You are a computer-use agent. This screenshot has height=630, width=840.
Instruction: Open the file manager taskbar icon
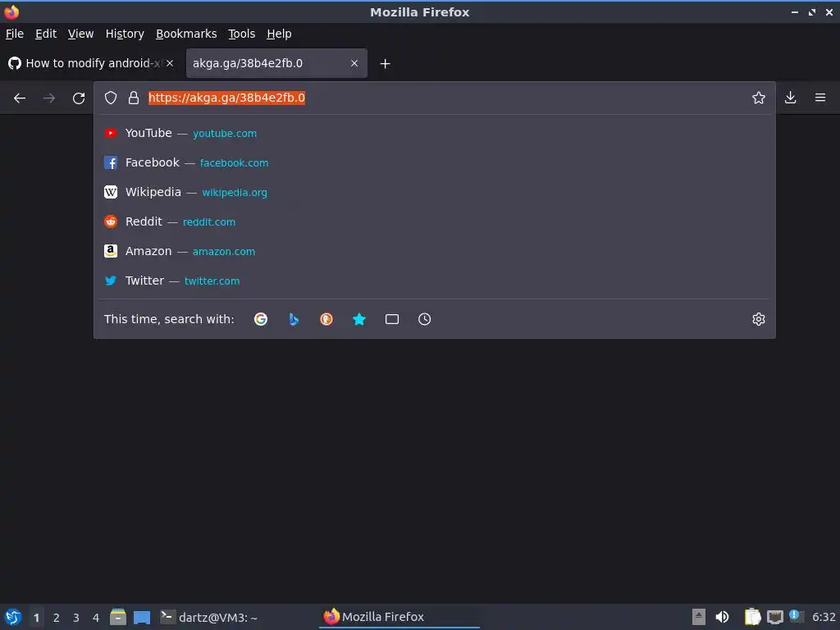[x=118, y=617]
